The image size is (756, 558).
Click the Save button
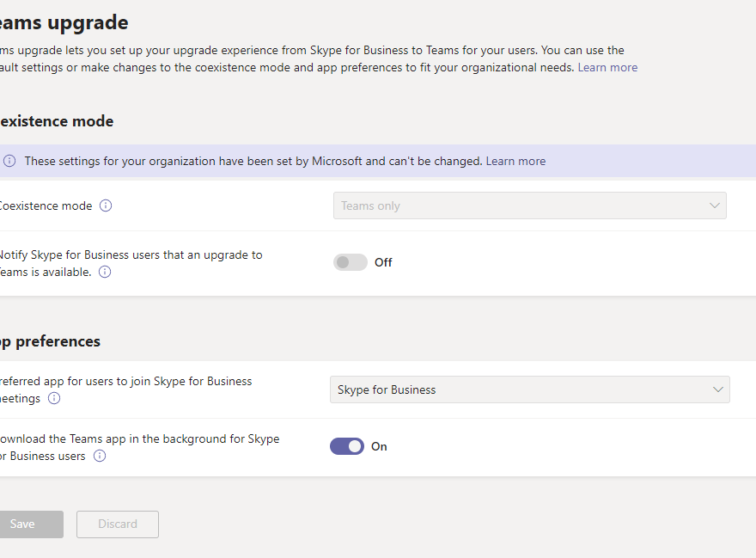click(x=30, y=524)
